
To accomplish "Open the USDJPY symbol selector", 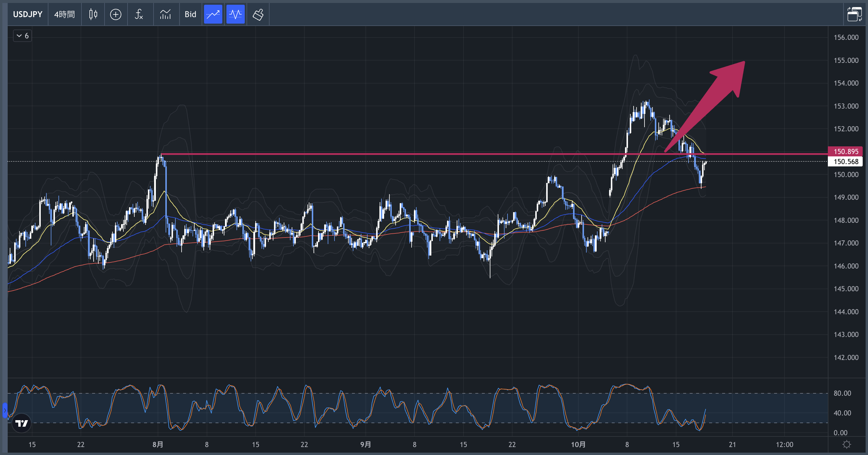I will click(x=28, y=14).
